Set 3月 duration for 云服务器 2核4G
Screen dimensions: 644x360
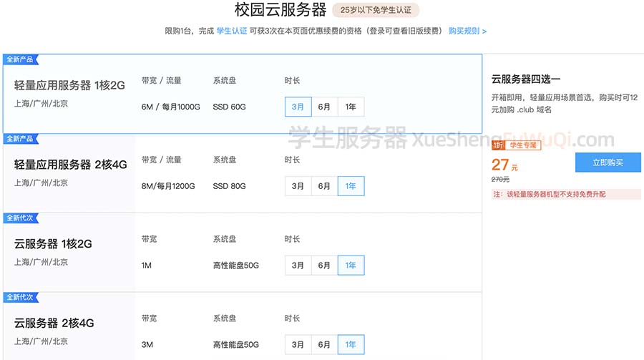pyautogui.click(x=298, y=344)
